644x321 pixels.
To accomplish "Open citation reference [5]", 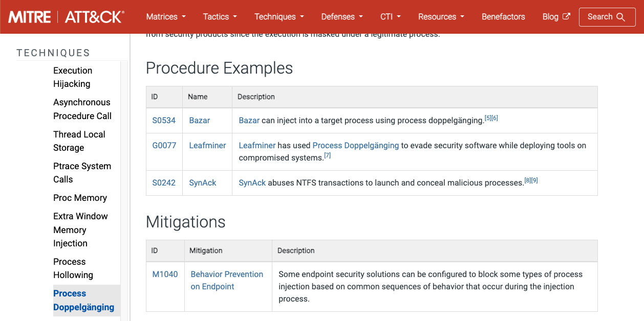I will click(488, 118).
